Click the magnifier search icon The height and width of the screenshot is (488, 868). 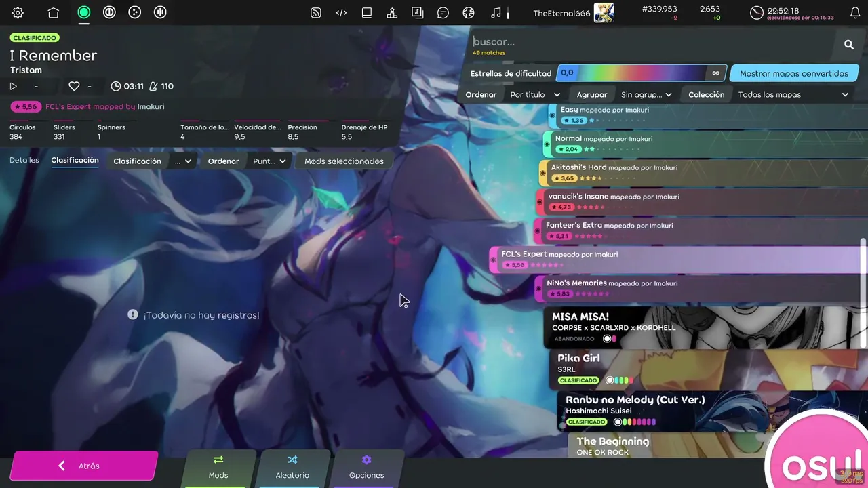849,45
